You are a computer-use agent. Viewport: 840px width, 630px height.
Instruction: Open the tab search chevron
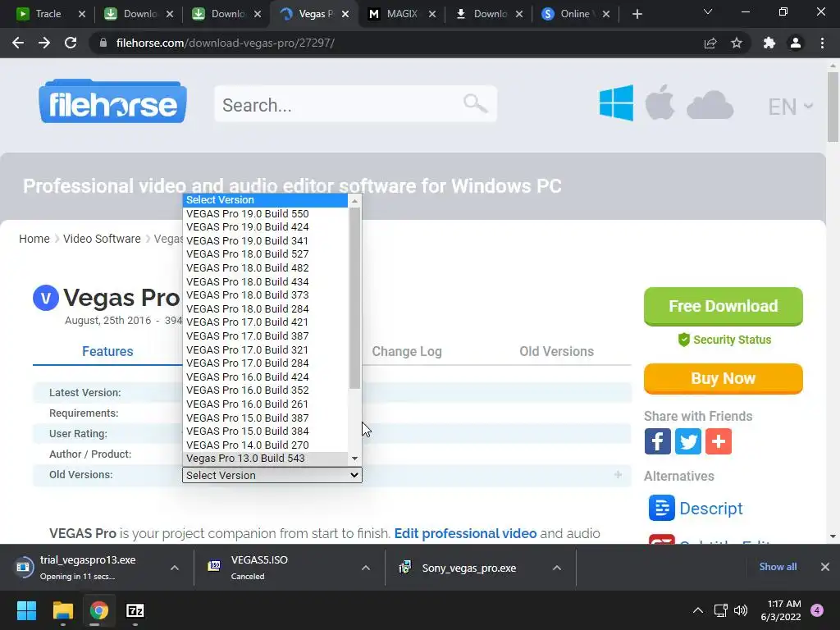[708, 12]
